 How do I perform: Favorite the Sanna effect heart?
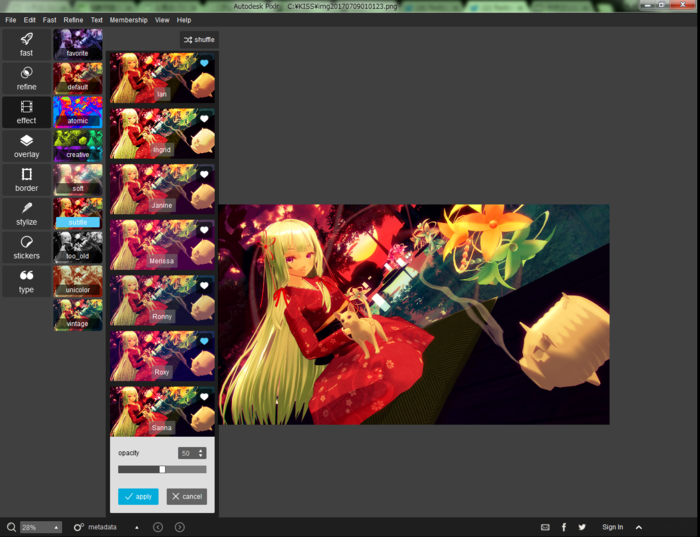pos(204,397)
